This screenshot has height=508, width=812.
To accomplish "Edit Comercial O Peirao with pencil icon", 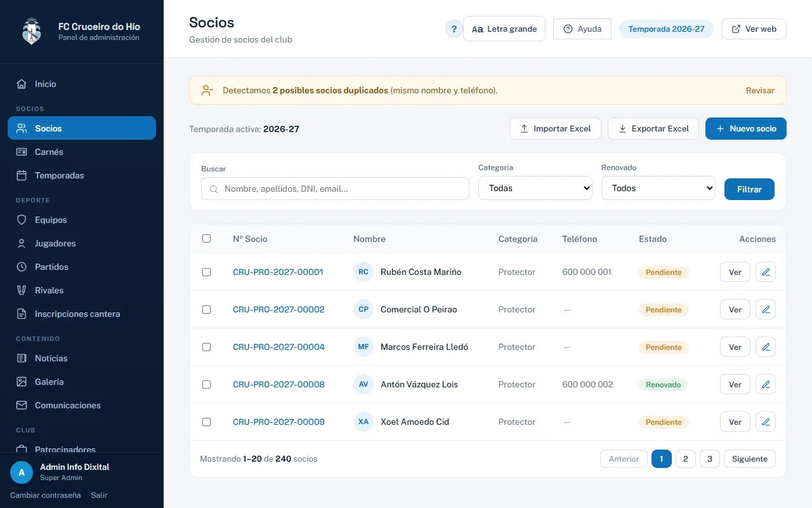I will coord(766,309).
